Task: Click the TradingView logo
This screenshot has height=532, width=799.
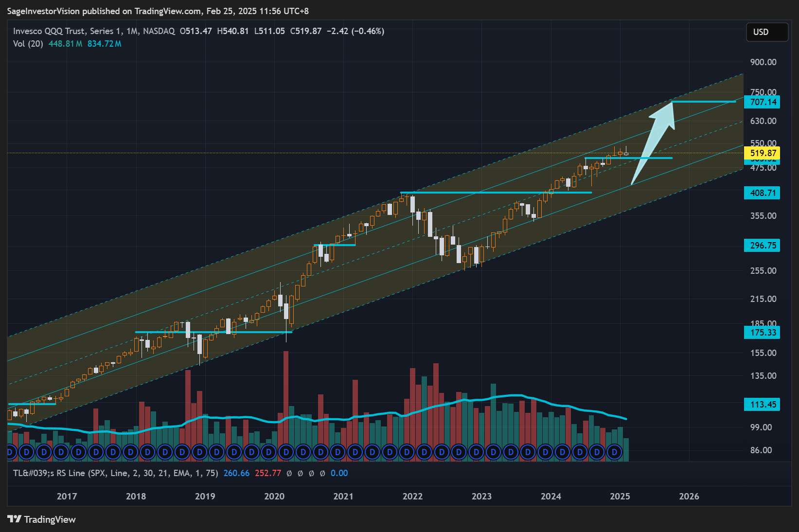Action: [x=42, y=519]
